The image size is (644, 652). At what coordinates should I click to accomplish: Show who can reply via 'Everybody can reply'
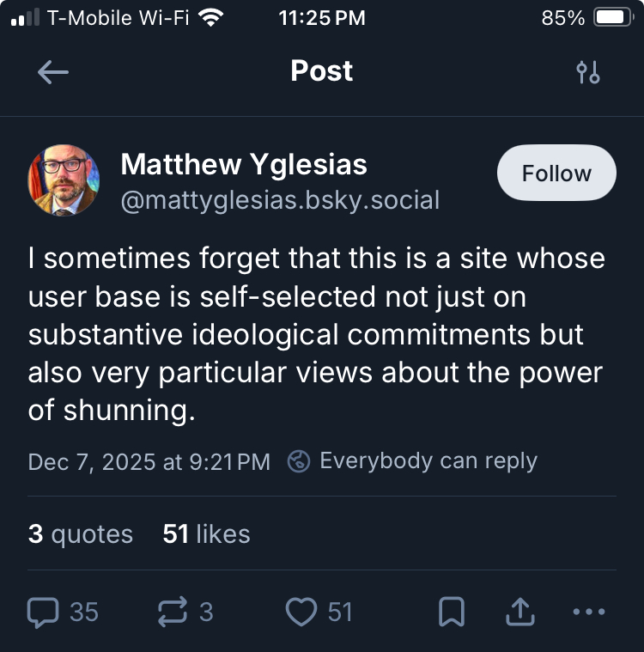pyautogui.click(x=413, y=460)
